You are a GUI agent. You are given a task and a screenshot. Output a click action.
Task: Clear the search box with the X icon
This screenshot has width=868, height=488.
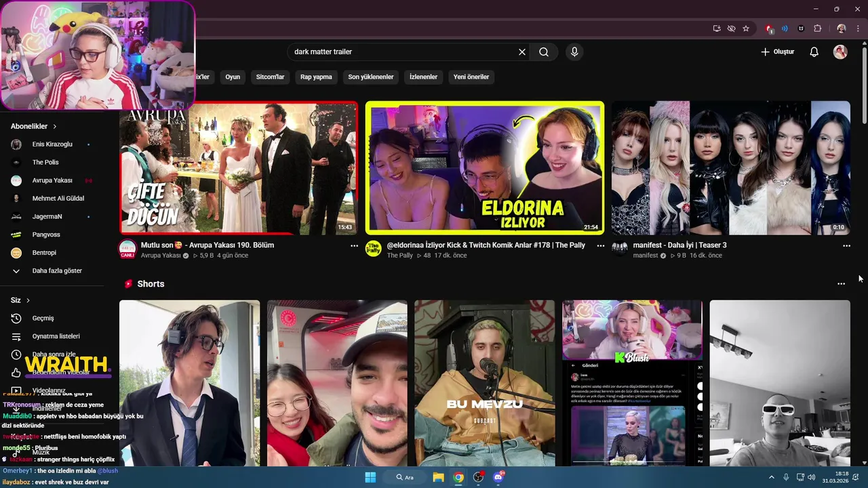tap(522, 52)
